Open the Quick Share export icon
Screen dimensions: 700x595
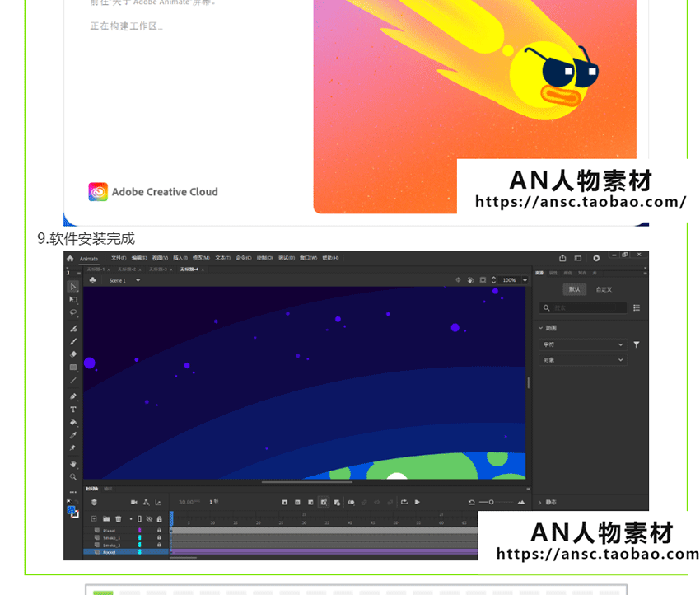562,258
